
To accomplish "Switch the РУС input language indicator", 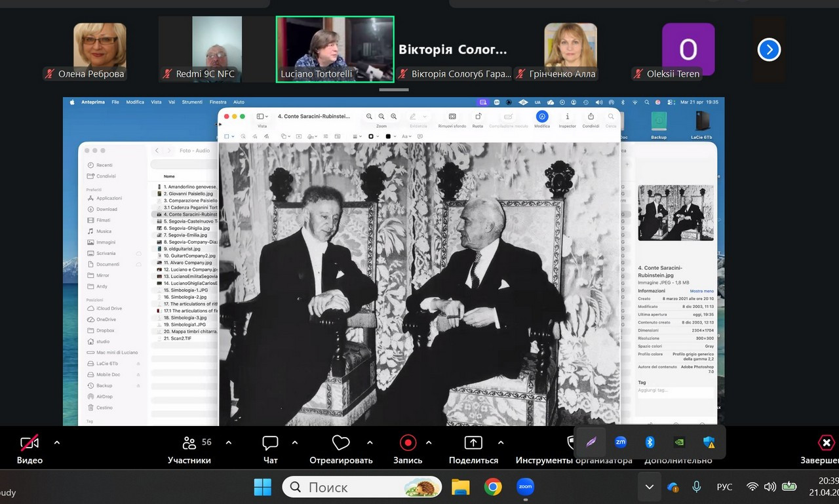I will [x=724, y=487].
